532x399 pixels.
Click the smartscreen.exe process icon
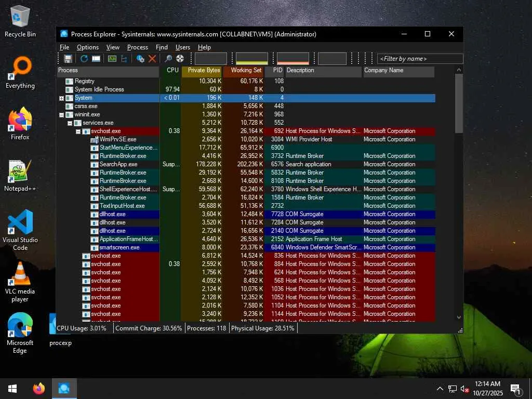coord(95,248)
